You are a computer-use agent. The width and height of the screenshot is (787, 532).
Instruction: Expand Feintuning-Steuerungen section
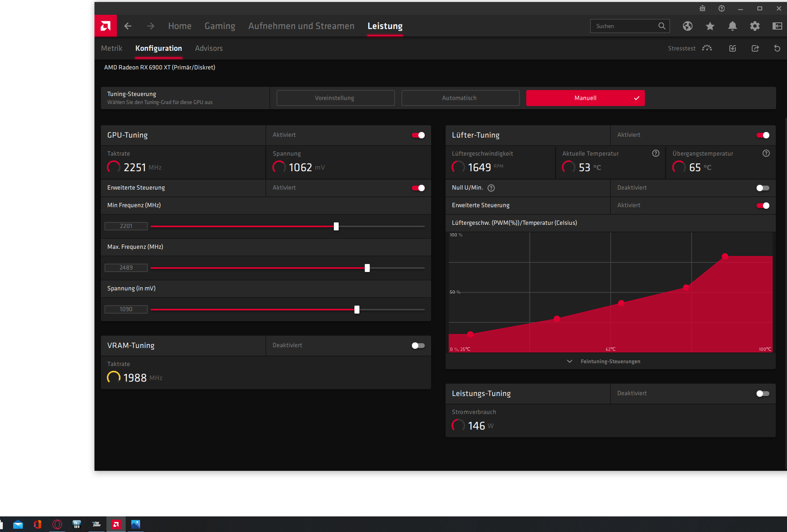tap(610, 362)
